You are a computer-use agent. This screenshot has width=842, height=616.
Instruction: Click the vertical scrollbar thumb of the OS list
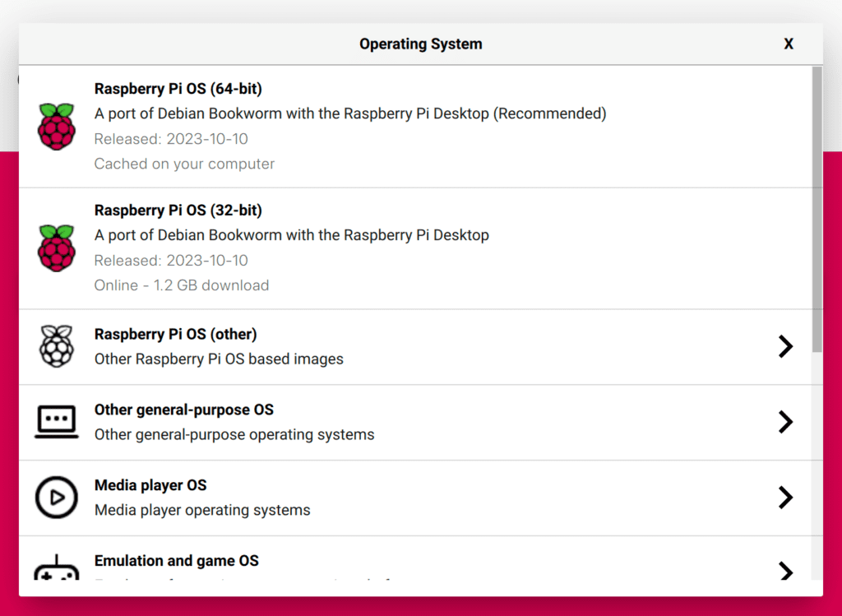817,210
